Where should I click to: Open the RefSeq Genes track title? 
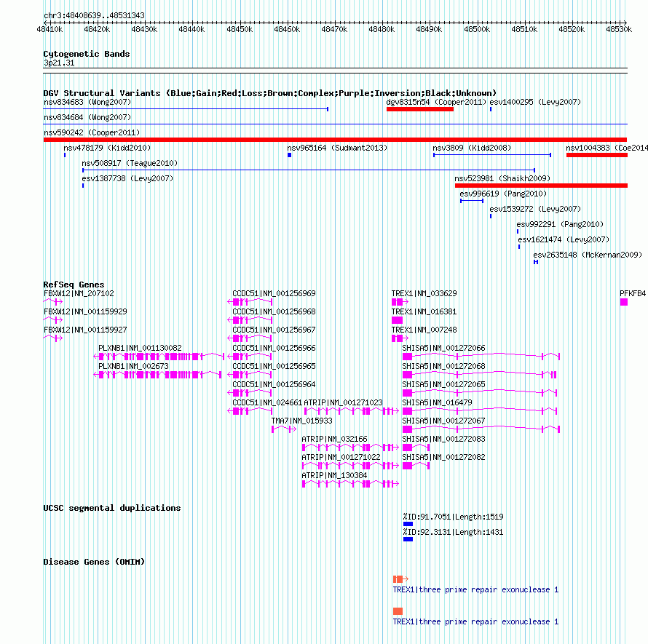(74, 285)
